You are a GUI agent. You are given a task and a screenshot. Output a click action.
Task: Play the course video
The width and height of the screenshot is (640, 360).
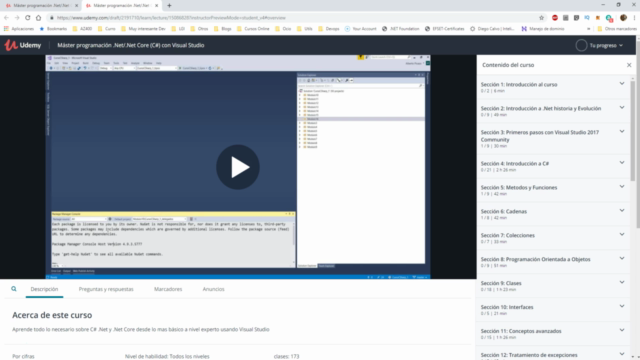pyautogui.click(x=238, y=167)
